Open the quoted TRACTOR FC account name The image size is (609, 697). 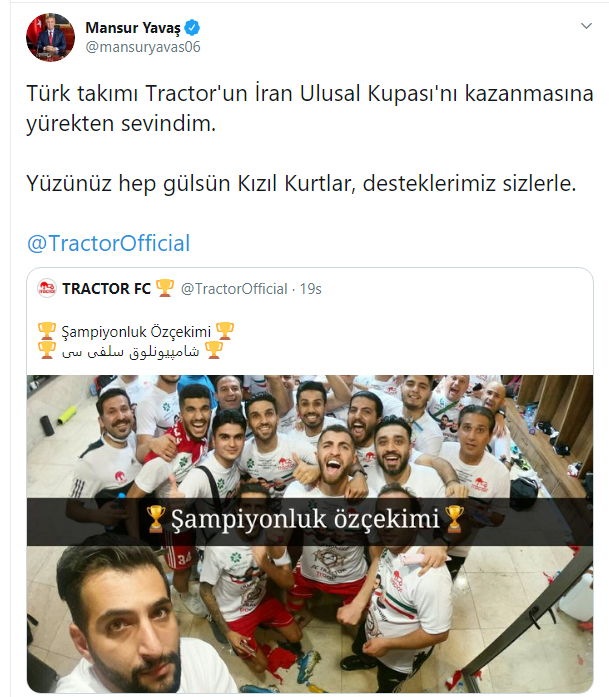tap(107, 288)
